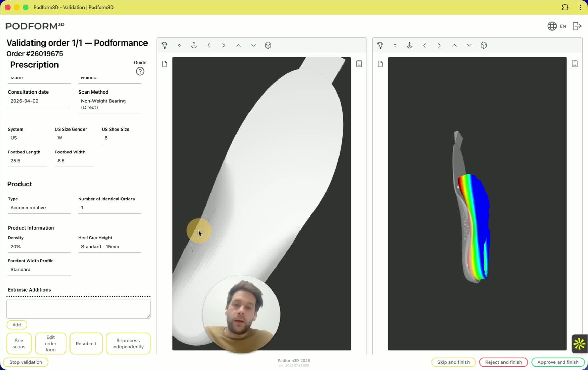Rotate left viewer with the left arrow
The width and height of the screenshot is (588, 370).
point(209,45)
